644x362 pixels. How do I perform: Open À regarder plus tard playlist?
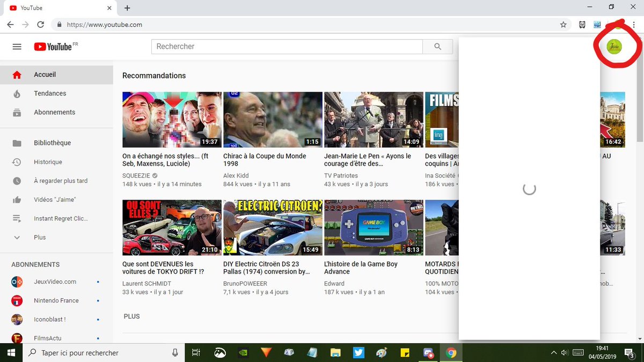[56, 181]
